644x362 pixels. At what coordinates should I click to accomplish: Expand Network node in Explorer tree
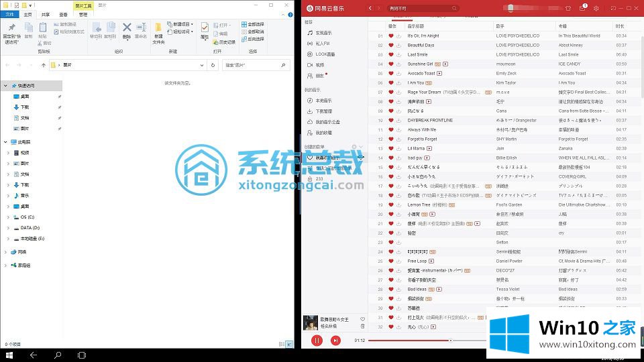pyautogui.click(x=5, y=252)
